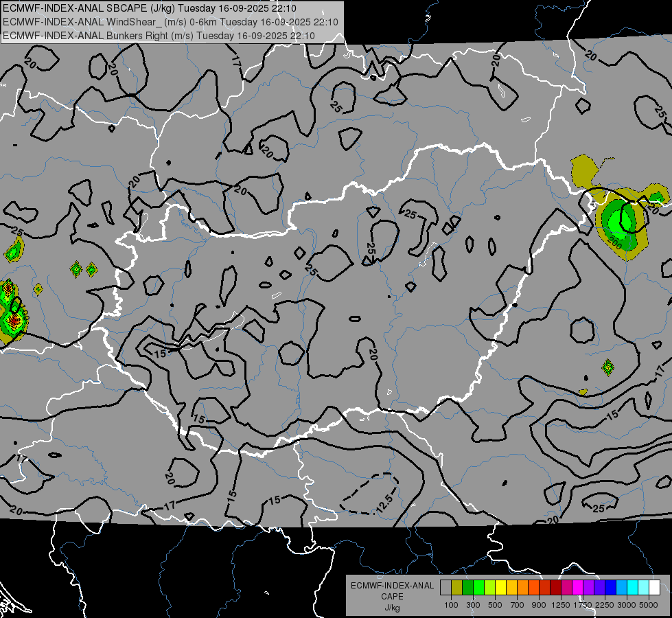Screen dimensions: 672x618
Task: Click the Bunkers Right (m/s) title line
Action: 159,36
